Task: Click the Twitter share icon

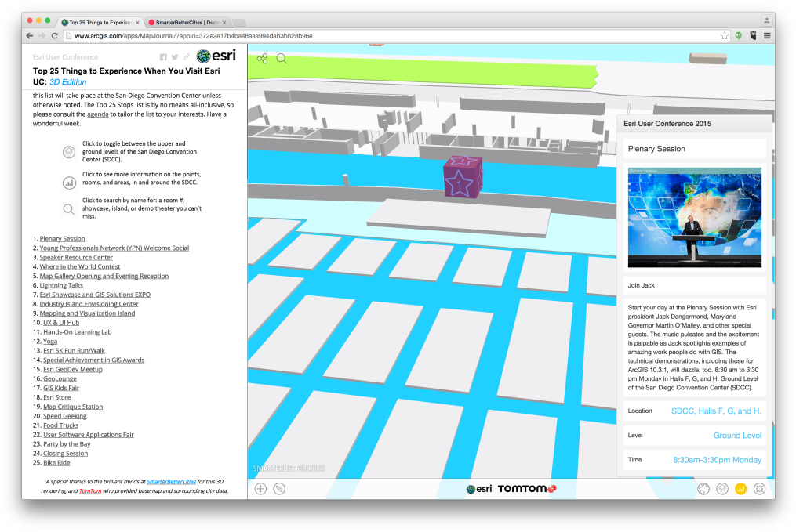Action: coord(175,57)
